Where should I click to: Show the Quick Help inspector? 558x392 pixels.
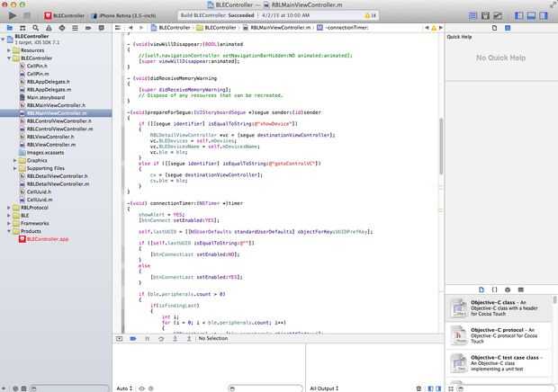pyautogui.click(x=508, y=28)
